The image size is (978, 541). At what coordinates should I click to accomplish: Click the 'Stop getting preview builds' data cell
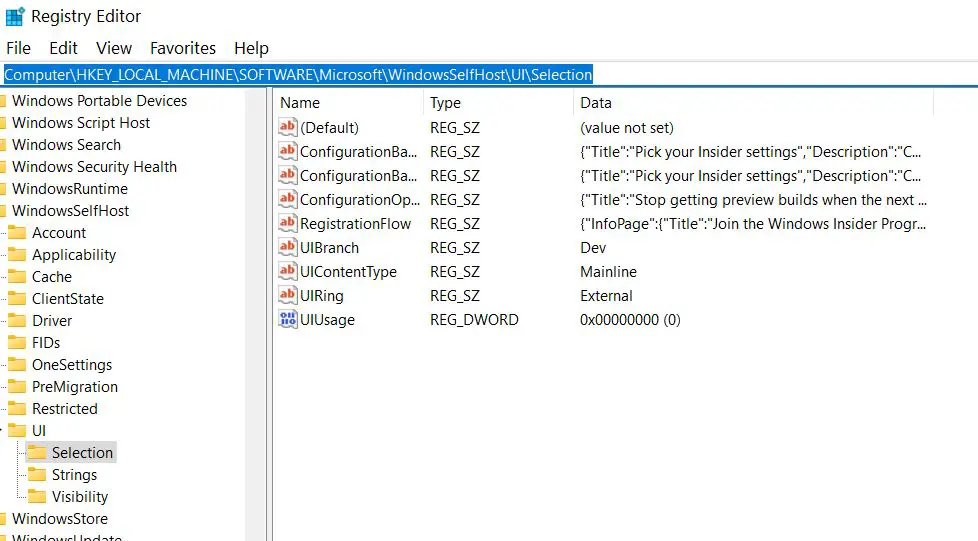point(753,200)
